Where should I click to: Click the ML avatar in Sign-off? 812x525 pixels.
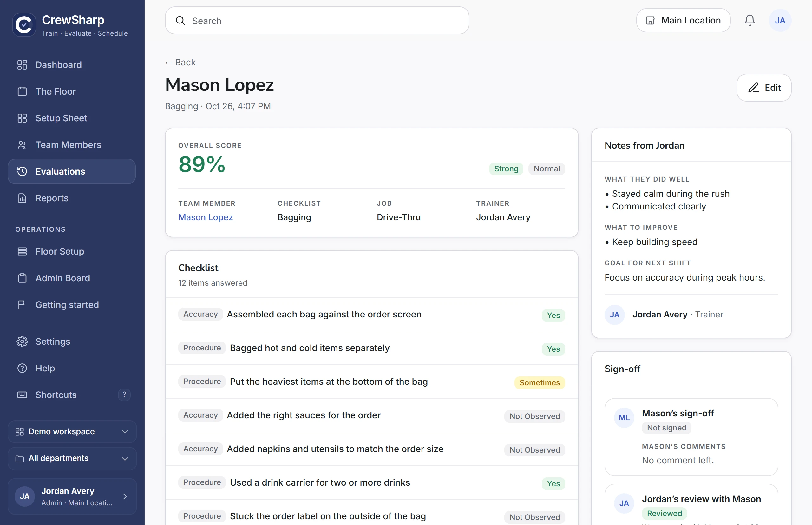[624, 418]
